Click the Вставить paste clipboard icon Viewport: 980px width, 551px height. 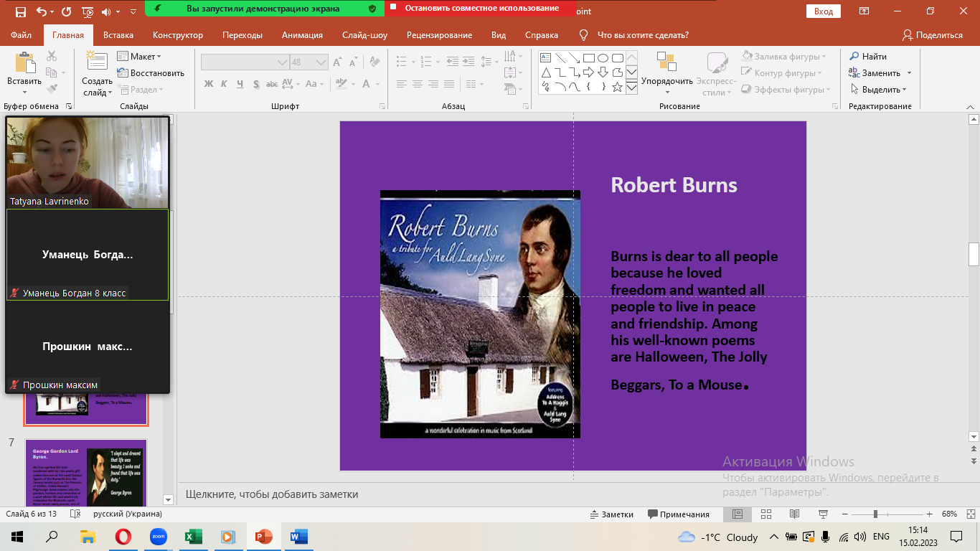tap(25, 63)
